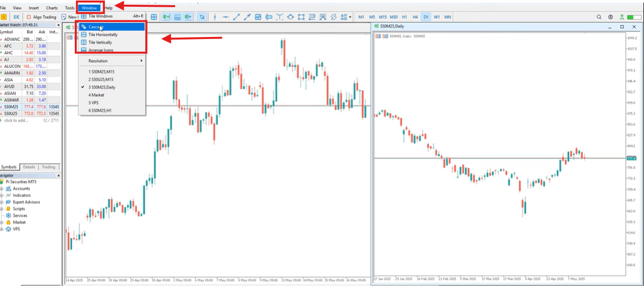The height and width of the screenshot is (286, 644).
Task: Click the yellow dollar sign toolbar icon
Action: pyautogui.click(x=4, y=17)
